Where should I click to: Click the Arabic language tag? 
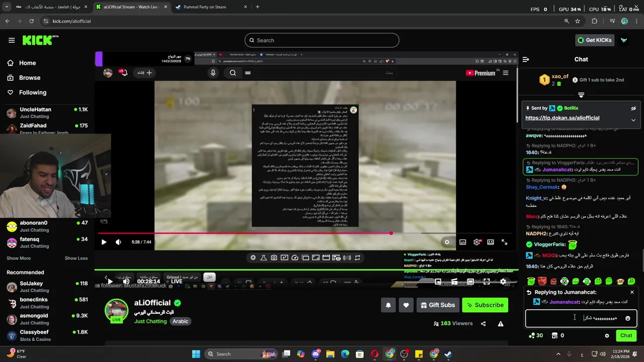[181, 321]
